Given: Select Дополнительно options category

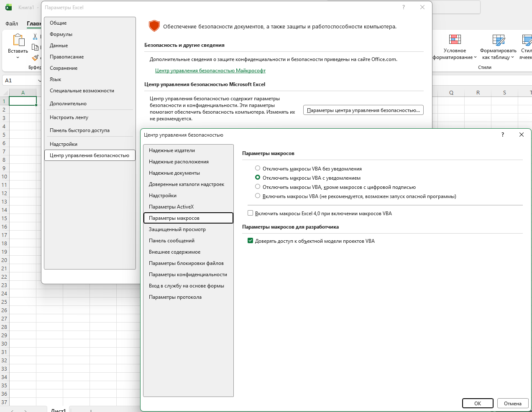Looking at the screenshot, I should click(x=90, y=104).
